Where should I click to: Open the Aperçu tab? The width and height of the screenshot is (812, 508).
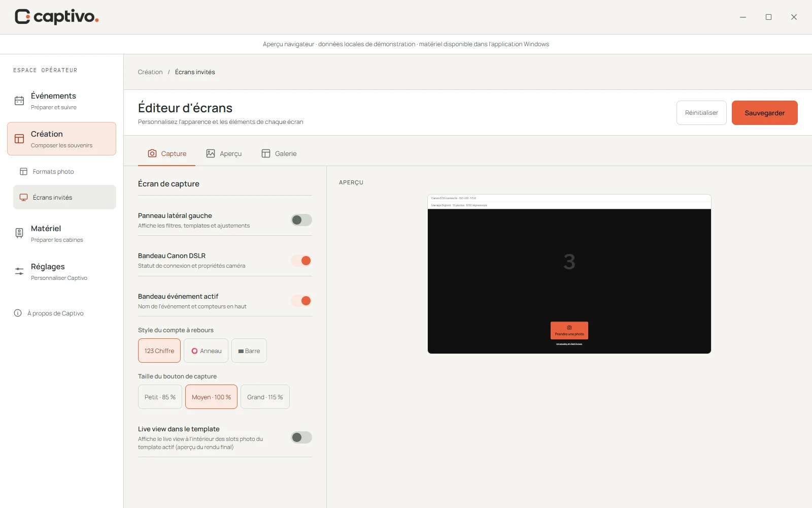click(x=224, y=153)
